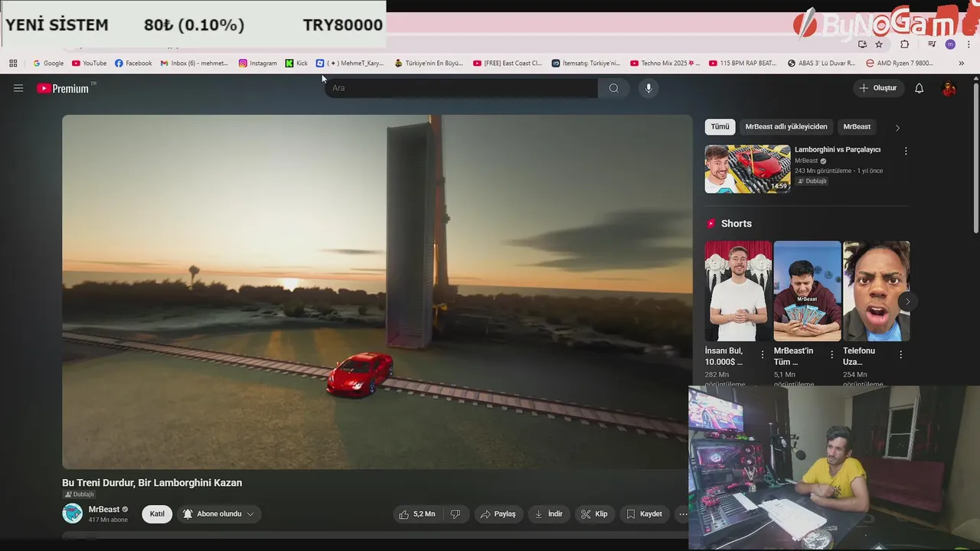
Task: Open the Chrome profile avatar
Action: point(950,44)
